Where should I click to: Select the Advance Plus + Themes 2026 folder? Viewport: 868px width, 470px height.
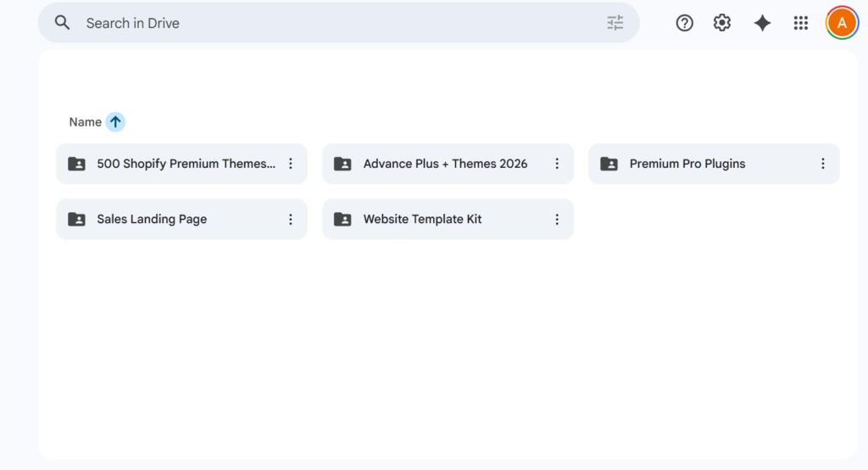(445, 164)
